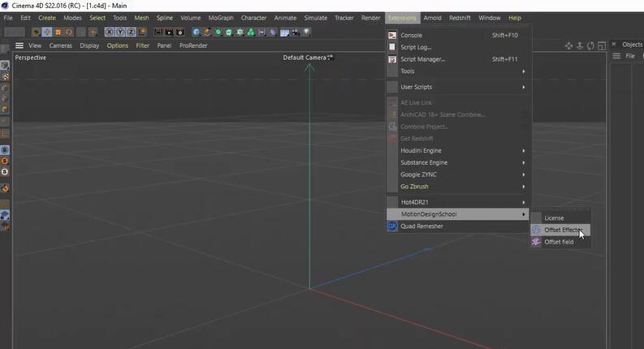Open the ProRender viewport menu

click(x=193, y=45)
